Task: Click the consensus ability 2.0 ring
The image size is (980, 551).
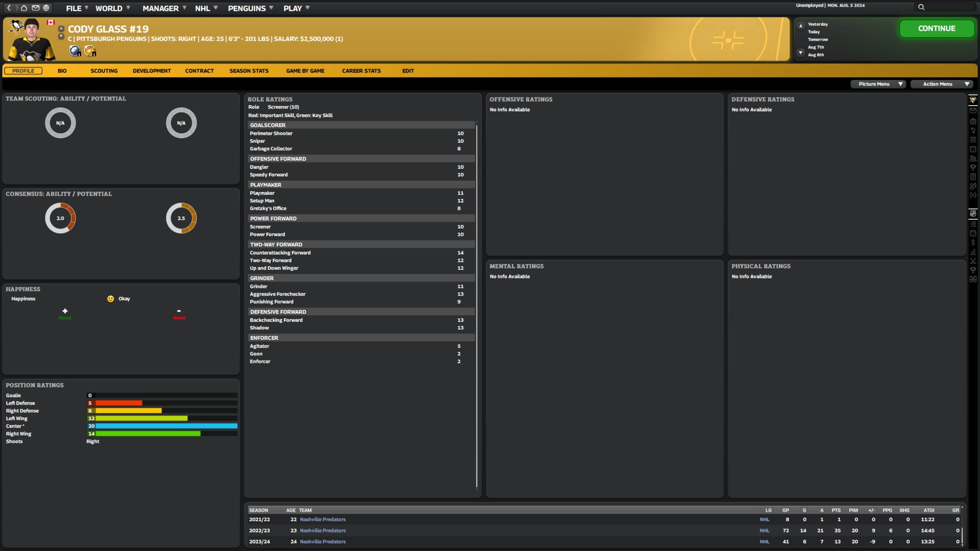Action: [60, 218]
